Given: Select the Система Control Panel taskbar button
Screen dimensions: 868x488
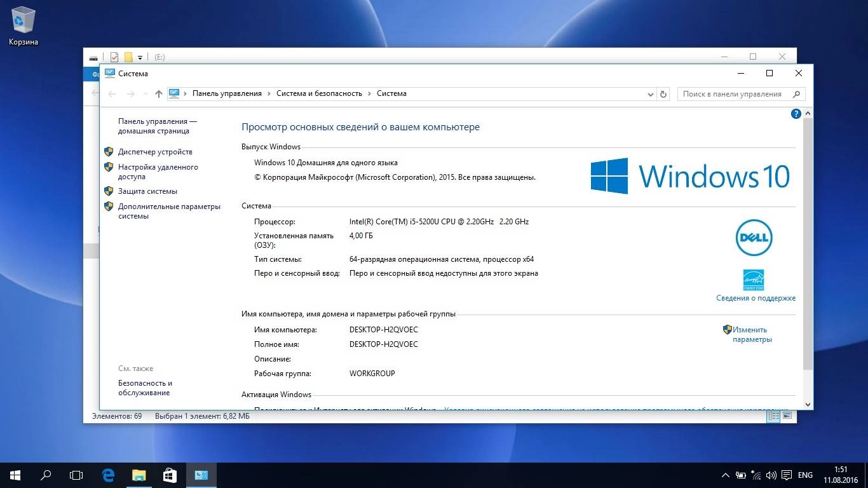Looking at the screenshot, I should pyautogui.click(x=201, y=475).
